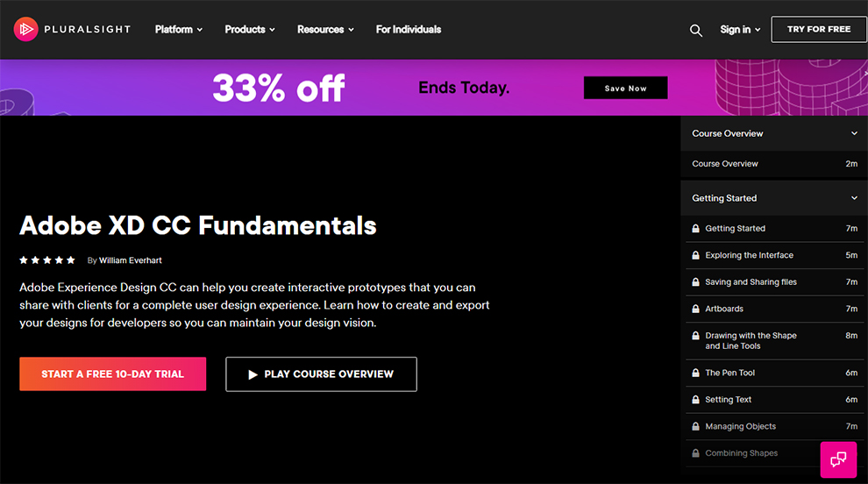Click the five-star course rating
The width and height of the screenshot is (868, 484).
pos(47,260)
